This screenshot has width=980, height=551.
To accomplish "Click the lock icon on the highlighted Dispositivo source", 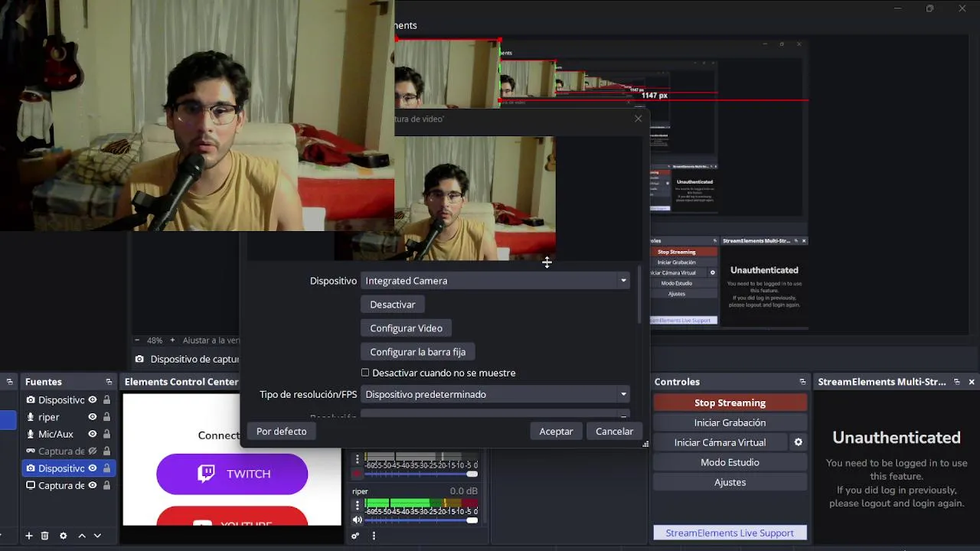I will tap(106, 468).
